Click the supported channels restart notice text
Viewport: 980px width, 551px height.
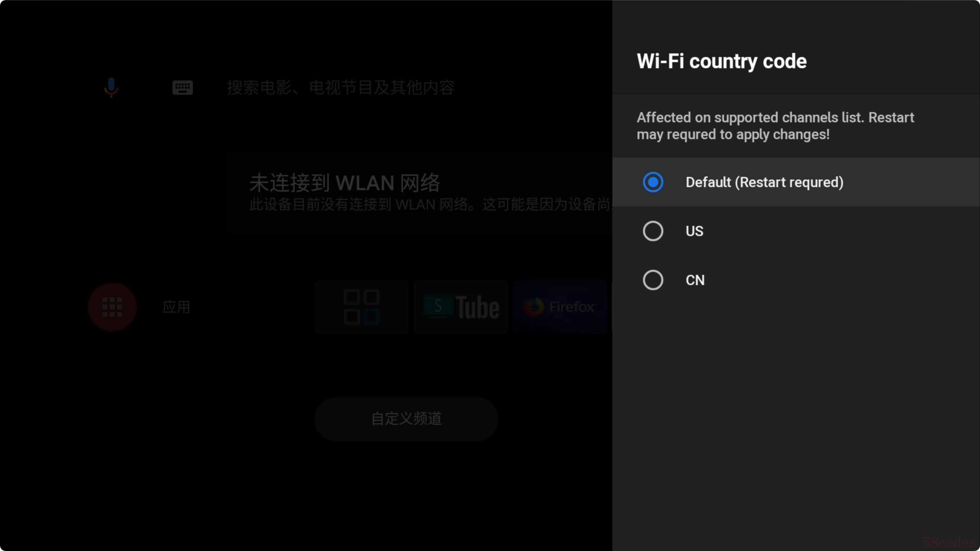point(775,126)
